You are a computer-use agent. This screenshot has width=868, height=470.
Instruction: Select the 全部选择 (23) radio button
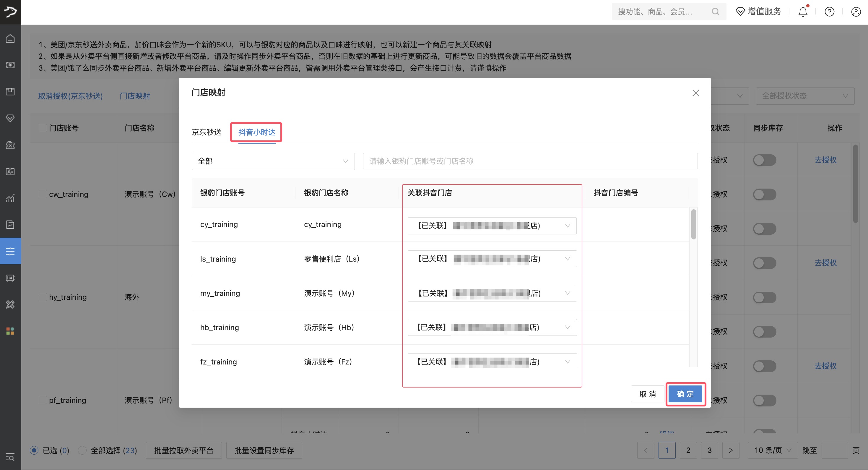pos(82,450)
